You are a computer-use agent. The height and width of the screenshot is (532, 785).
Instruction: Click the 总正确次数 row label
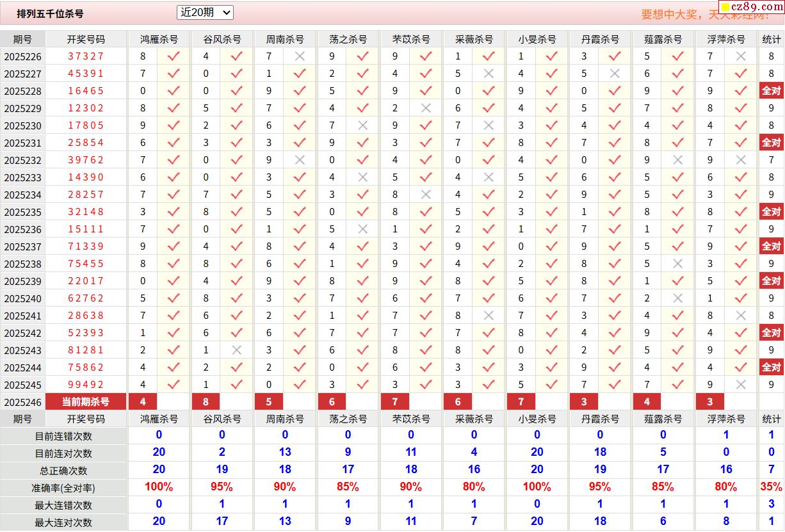(x=63, y=471)
